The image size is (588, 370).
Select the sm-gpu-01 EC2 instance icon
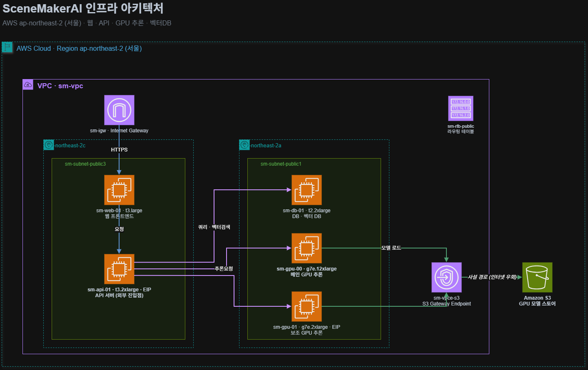click(x=306, y=306)
